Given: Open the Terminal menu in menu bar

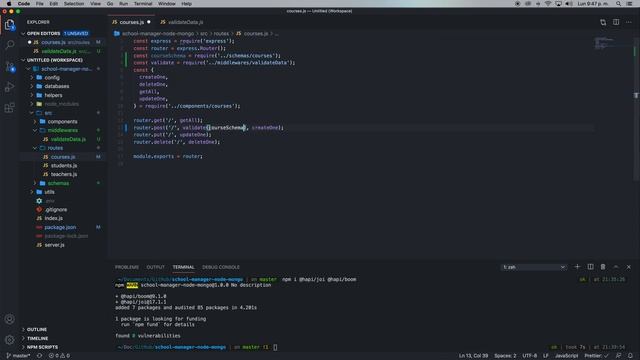Looking at the screenshot, I should 143,4.
